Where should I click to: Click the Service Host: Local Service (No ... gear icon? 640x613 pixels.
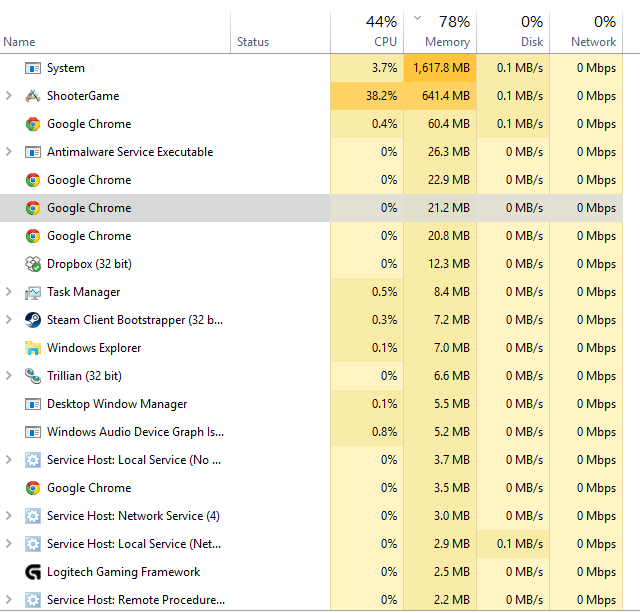point(33,460)
